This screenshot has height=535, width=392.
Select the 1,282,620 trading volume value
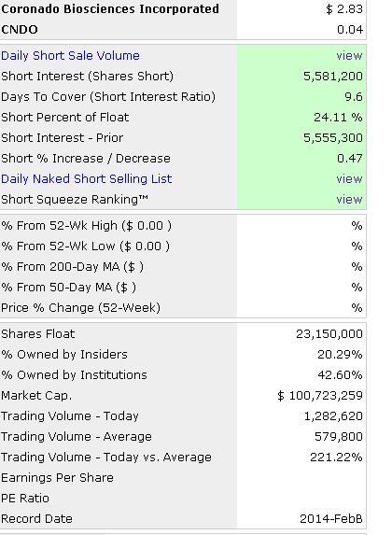coord(333,415)
